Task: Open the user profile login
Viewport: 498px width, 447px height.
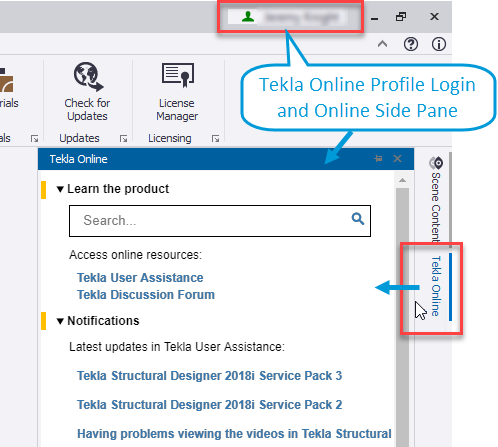Action: [x=289, y=17]
